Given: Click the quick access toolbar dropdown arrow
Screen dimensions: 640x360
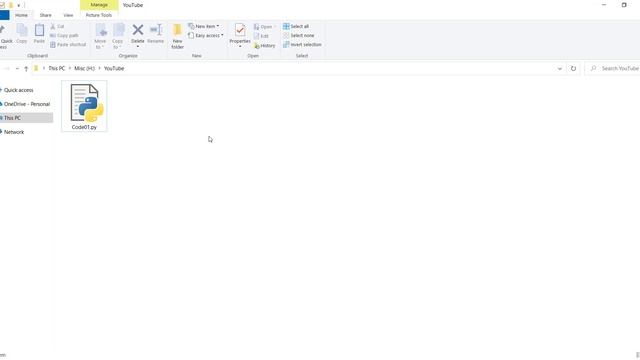Looking at the screenshot, I should coord(19,5).
